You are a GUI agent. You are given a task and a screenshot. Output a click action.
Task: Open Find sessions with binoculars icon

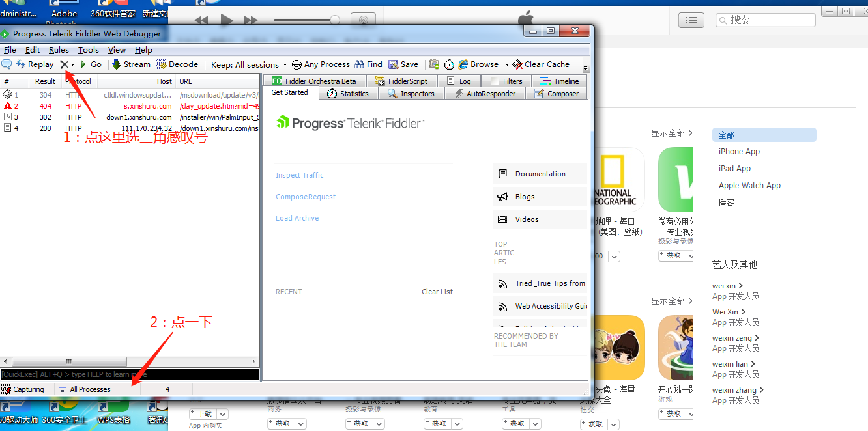click(360, 64)
